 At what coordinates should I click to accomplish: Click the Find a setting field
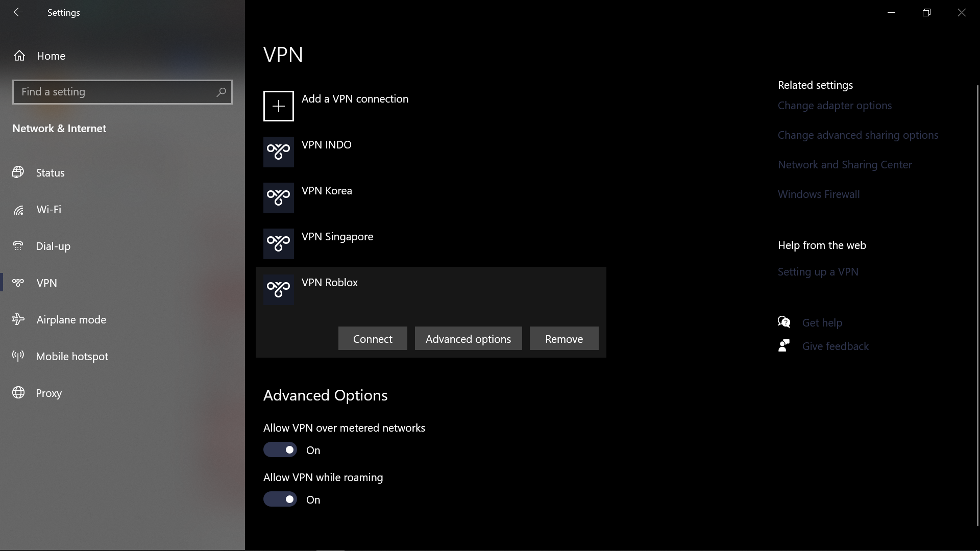pyautogui.click(x=115, y=92)
